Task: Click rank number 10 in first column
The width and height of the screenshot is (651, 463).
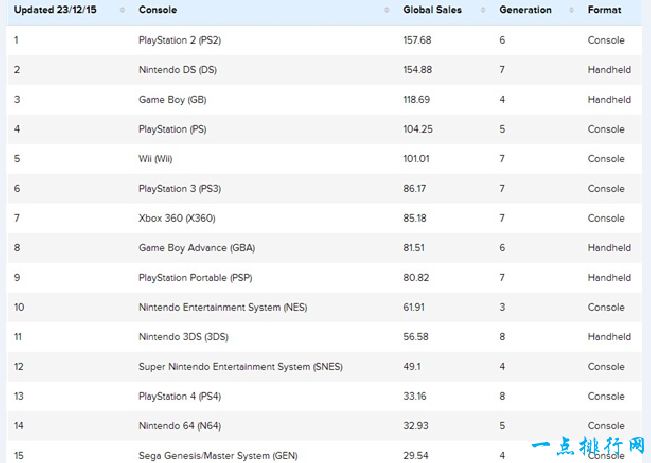Action: [19, 307]
